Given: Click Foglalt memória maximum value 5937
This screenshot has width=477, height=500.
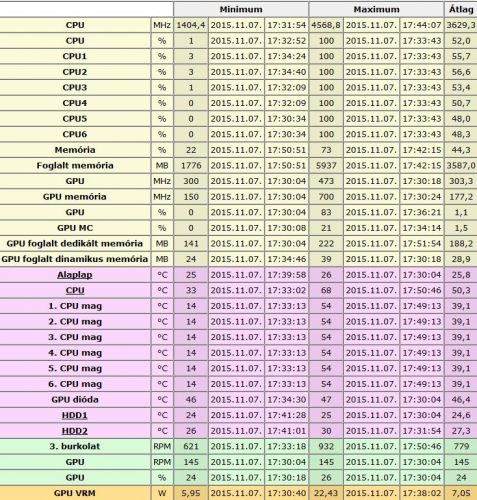Looking at the screenshot, I should point(326,166).
